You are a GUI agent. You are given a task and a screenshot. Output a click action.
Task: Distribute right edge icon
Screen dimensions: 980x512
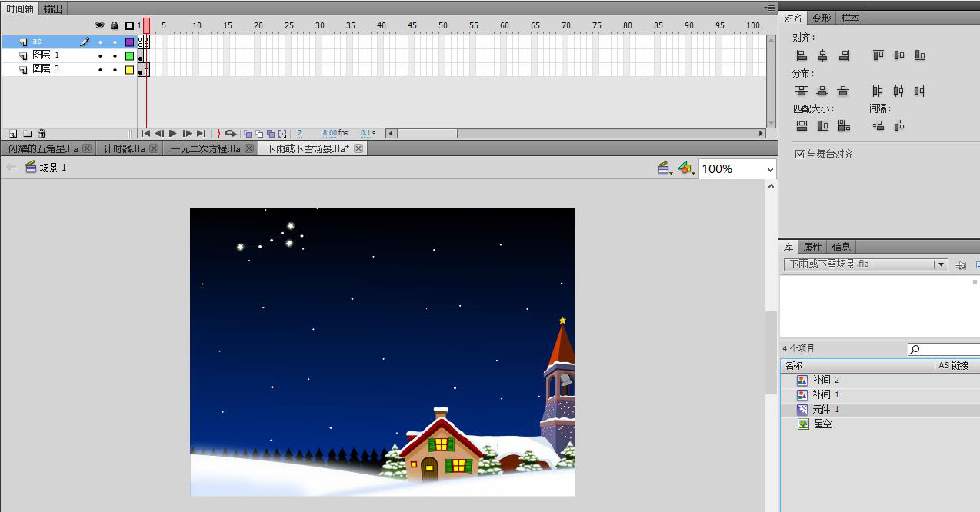click(920, 91)
